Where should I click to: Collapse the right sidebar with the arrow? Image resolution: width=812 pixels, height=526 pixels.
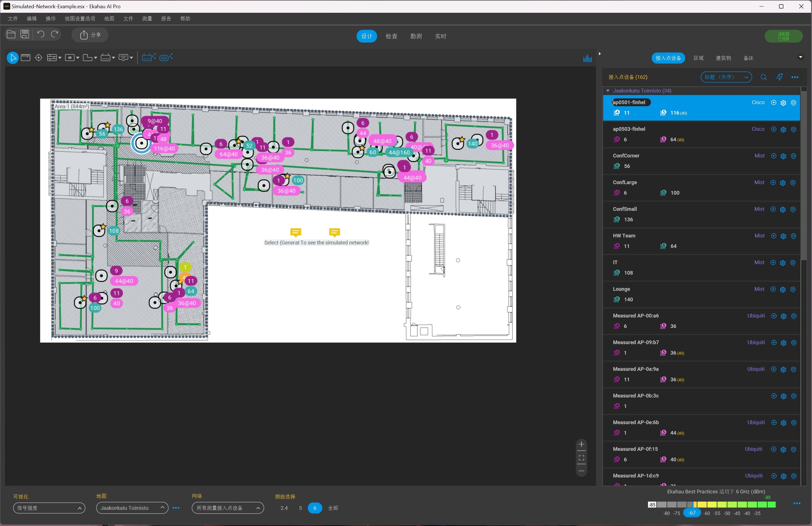[599, 54]
